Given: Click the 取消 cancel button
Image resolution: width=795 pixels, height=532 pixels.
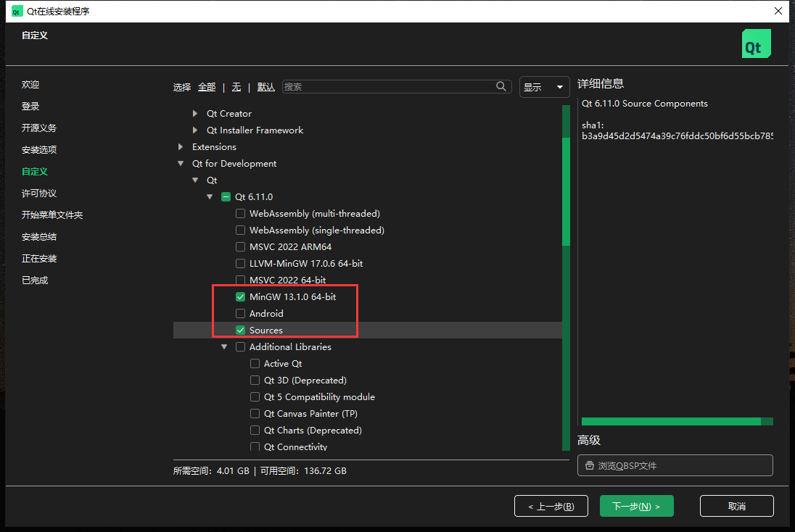Looking at the screenshot, I should point(737,506).
